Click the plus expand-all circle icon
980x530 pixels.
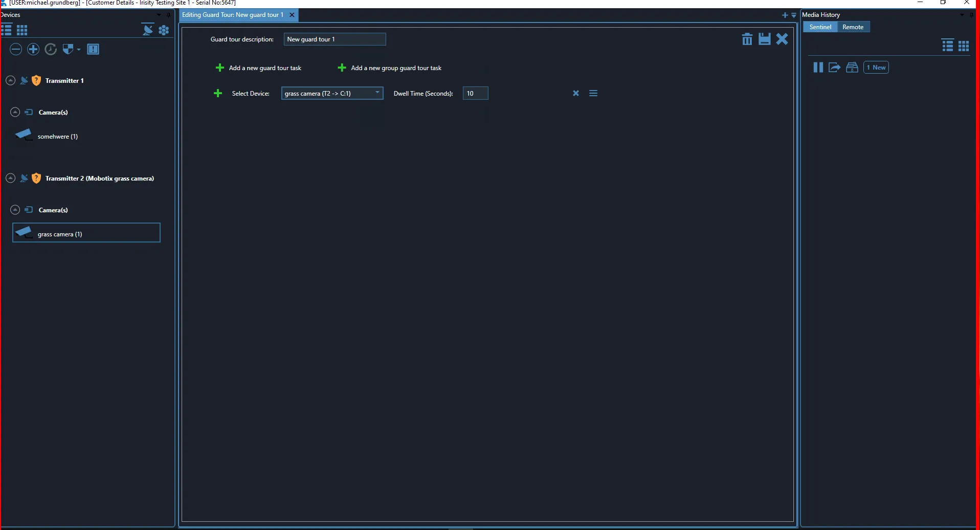coord(33,49)
